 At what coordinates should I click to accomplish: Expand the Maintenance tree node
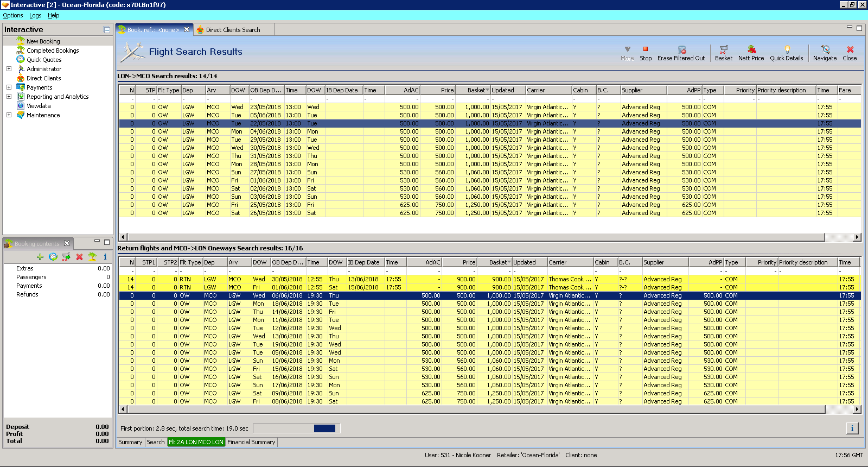[x=9, y=115]
